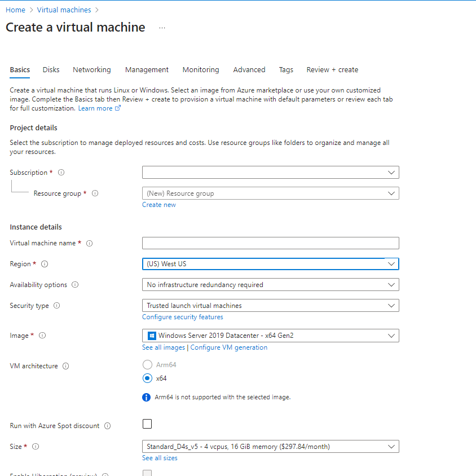This screenshot has width=476, height=476.
Task: Click the Security type info icon
Action: (x=56, y=306)
